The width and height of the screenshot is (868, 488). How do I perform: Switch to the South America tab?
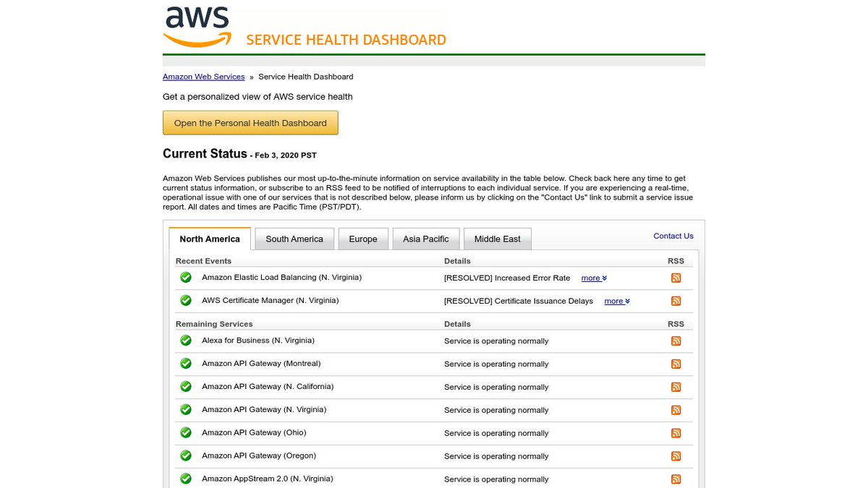point(294,239)
